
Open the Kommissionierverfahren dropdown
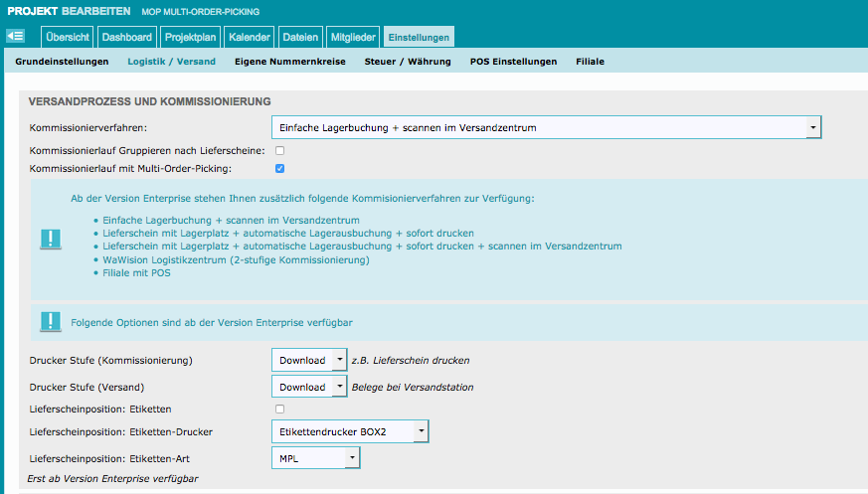546,128
